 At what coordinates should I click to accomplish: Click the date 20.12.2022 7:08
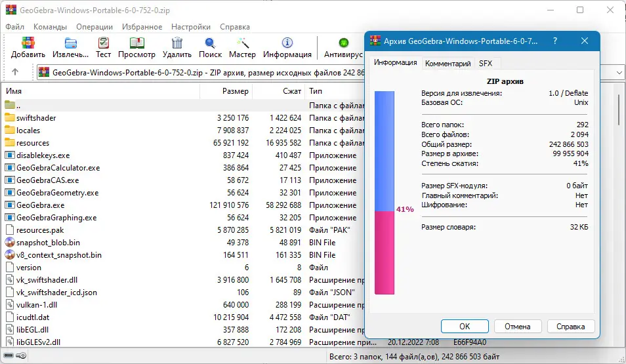413,342
